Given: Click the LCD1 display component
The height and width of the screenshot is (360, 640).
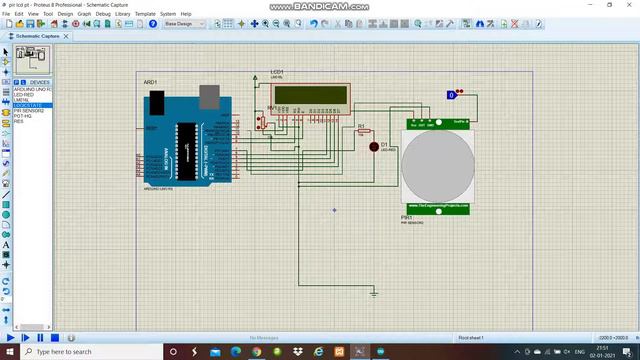Looking at the screenshot, I should click(x=310, y=99).
